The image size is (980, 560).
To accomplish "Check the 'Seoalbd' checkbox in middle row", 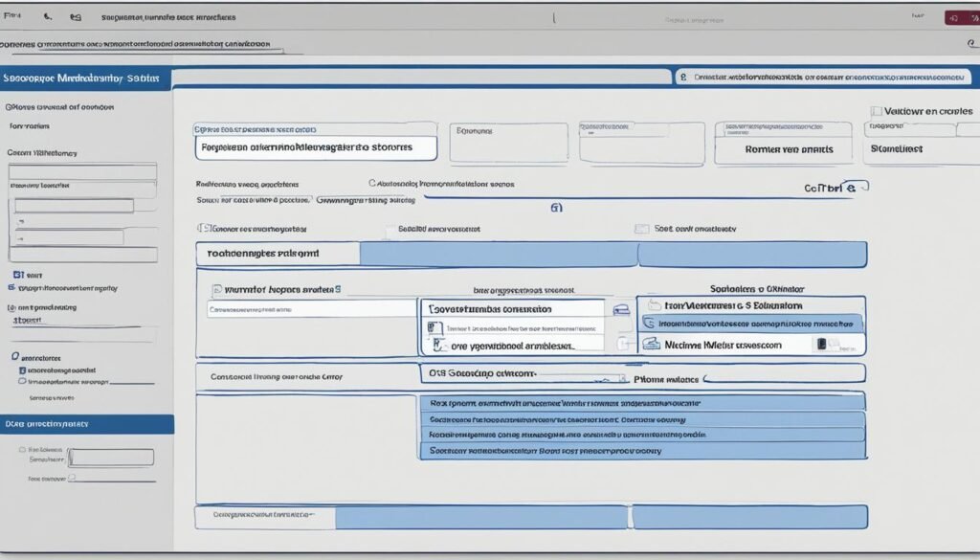I will point(390,230).
